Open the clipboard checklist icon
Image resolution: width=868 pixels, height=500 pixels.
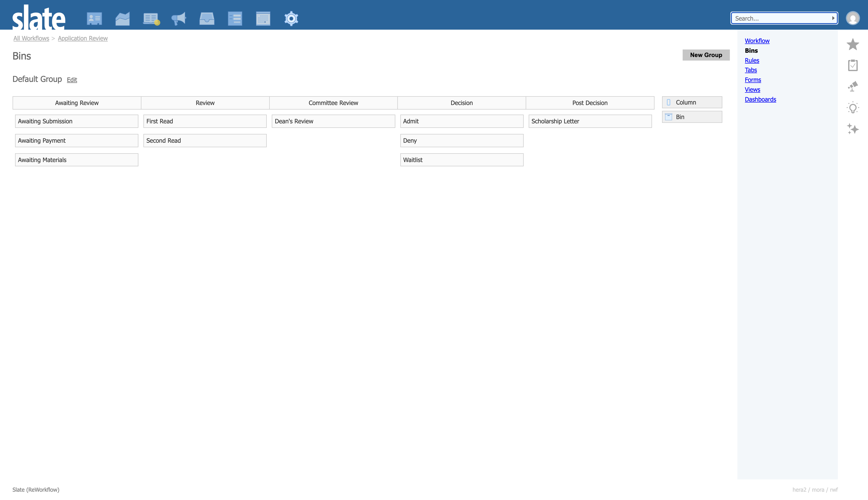tap(853, 65)
